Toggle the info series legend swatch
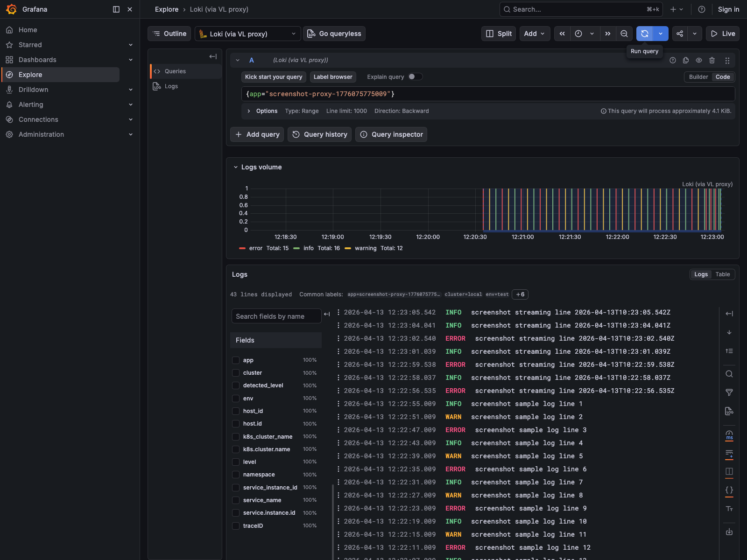Viewport: 747px width, 560px height. click(296, 248)
